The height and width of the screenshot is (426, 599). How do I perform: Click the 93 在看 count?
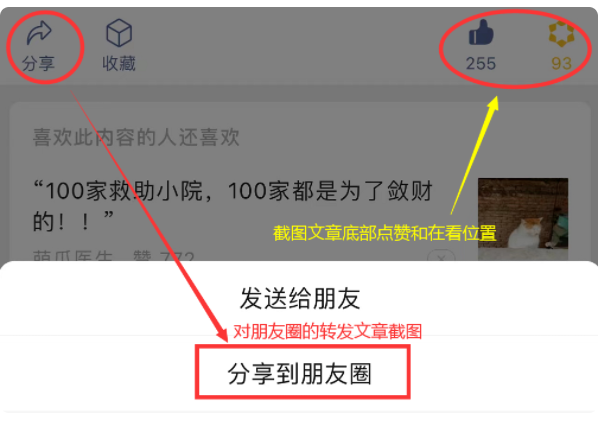561,63
